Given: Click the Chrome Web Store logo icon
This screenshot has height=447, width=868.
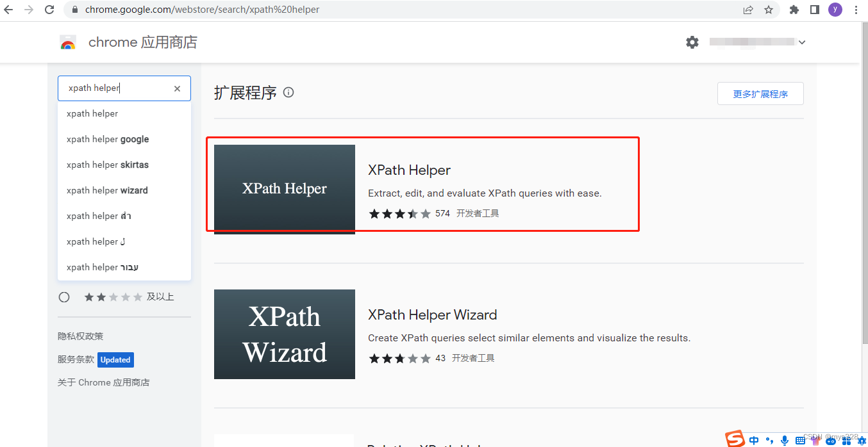Looking at the screenshot, I should pos(68,42).
